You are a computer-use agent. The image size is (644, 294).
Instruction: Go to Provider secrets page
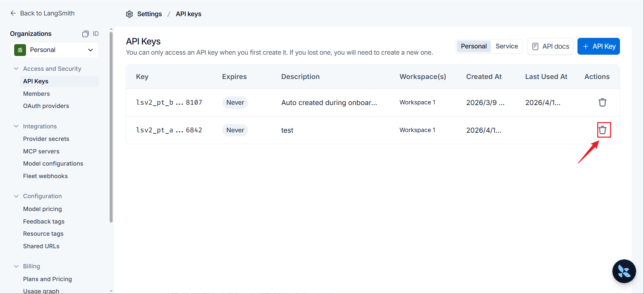[46, 139]
